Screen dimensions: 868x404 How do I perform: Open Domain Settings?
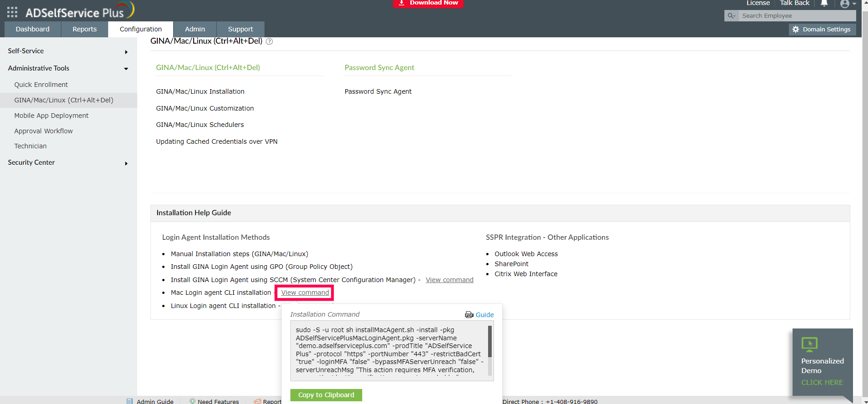tap(823, 30)
